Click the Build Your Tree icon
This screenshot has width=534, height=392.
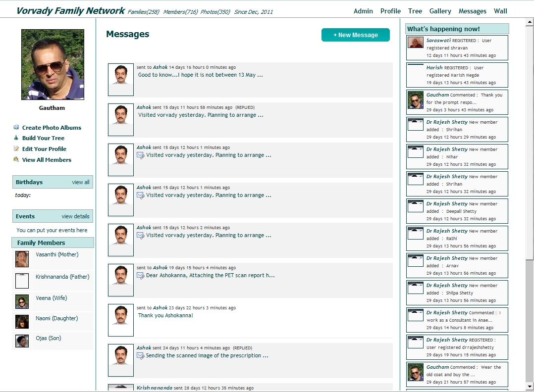(16, 138)
